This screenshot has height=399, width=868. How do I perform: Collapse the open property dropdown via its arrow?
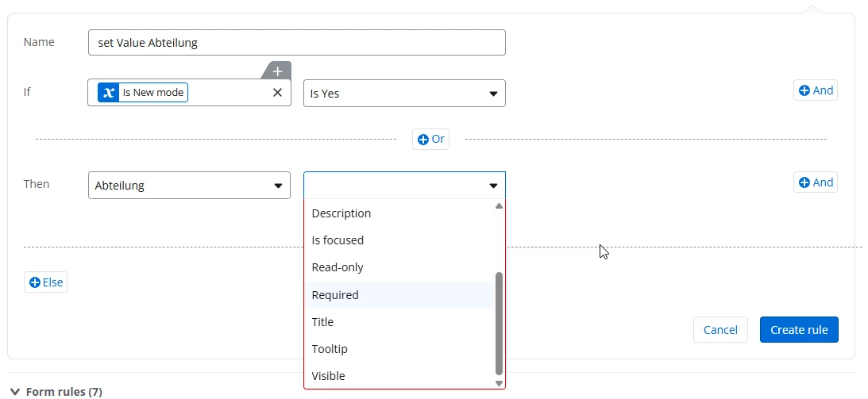click(x=493, y=186)
